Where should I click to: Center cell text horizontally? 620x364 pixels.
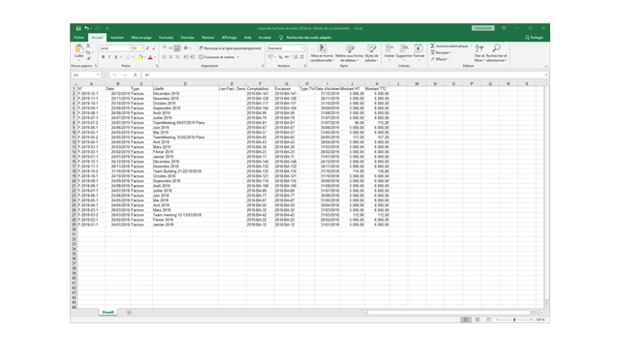[170, 57]
